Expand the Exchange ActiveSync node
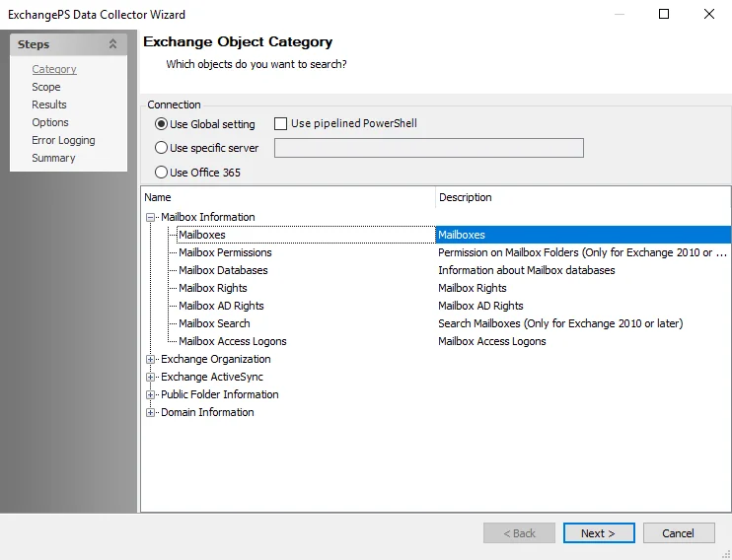The image size is (732, 560). click(150, 377)
